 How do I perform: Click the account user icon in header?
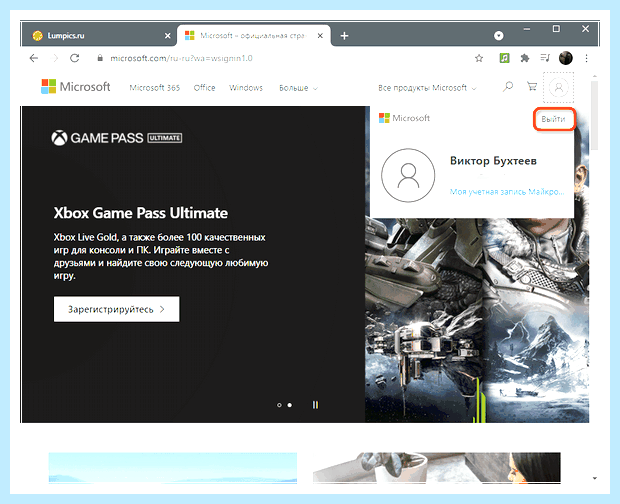[x=559, y=87]
